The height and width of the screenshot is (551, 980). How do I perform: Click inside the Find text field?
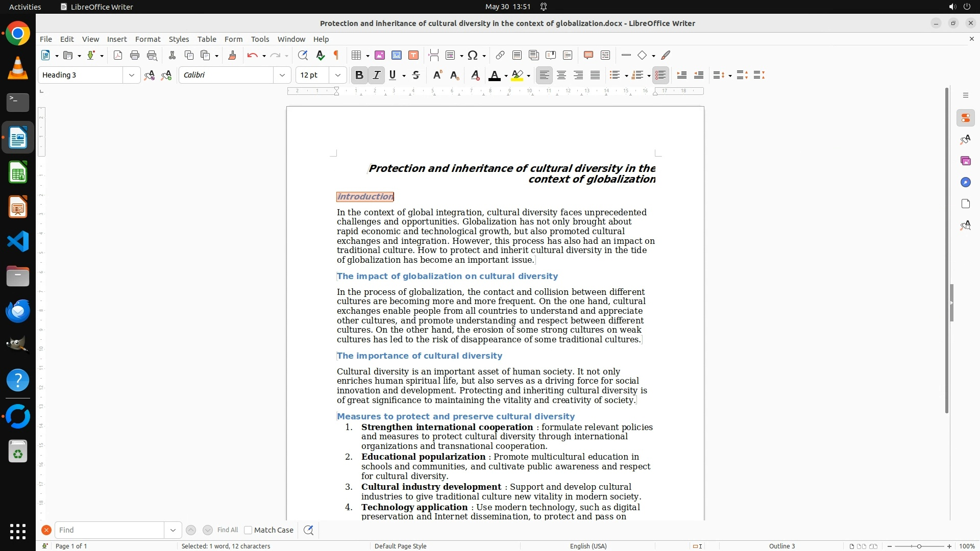109,530
